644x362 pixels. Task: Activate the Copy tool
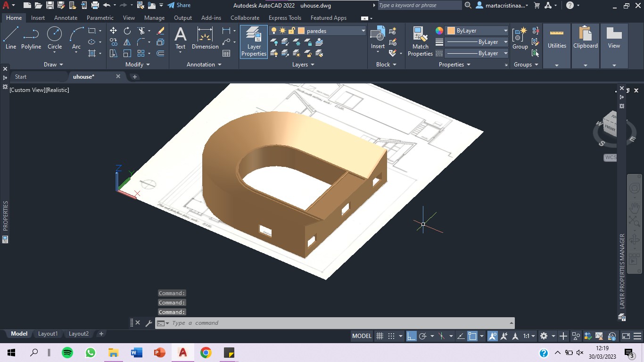tap(114, 42)
